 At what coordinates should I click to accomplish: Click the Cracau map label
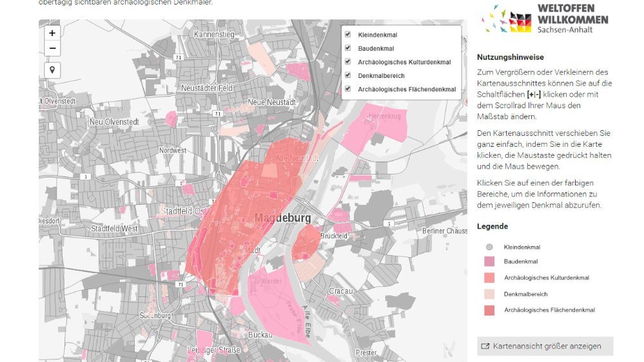point(341,291)
